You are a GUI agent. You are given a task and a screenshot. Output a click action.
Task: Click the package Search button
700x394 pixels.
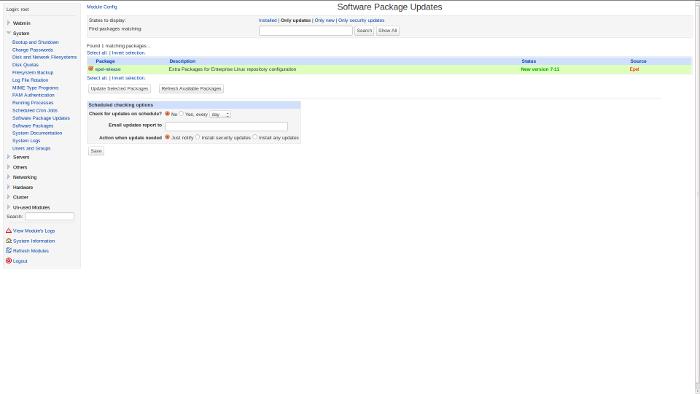364,30
